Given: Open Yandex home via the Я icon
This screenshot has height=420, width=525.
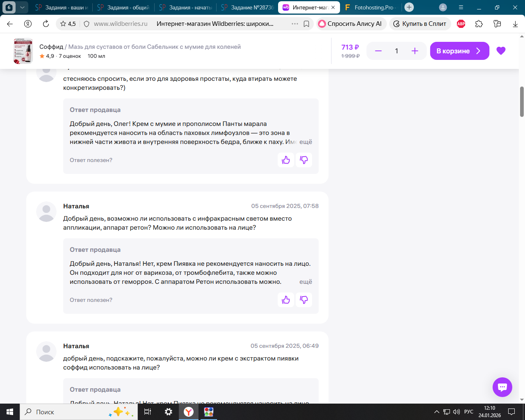Looking at the screenshot, I should pyautogui.click(x=28, y=24).
